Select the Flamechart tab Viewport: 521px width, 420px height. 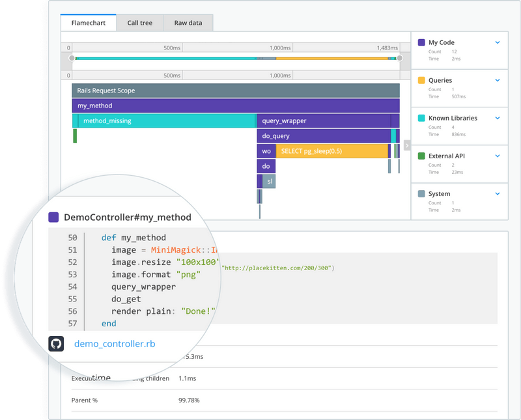[87, 22]
